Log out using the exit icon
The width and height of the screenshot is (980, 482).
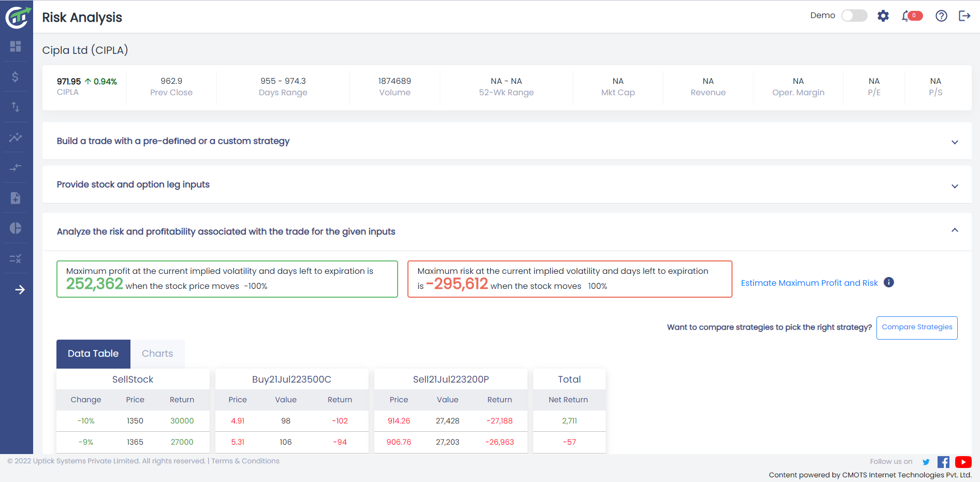pos(964,16)
